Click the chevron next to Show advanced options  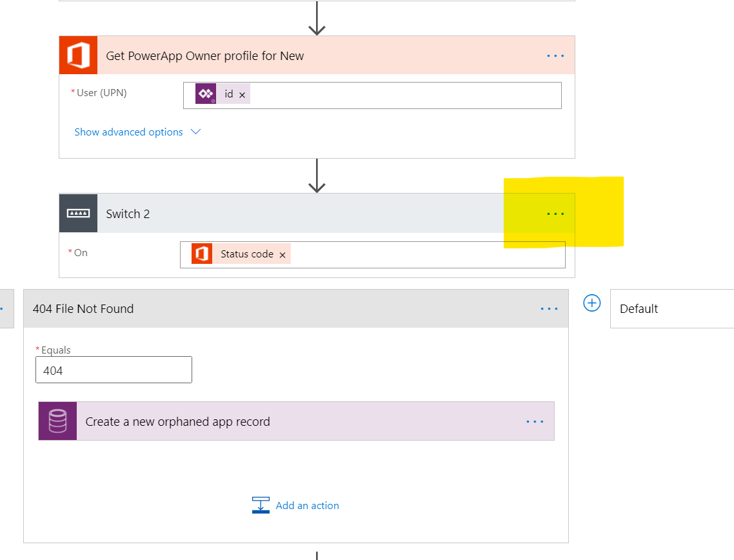point(195,132)
